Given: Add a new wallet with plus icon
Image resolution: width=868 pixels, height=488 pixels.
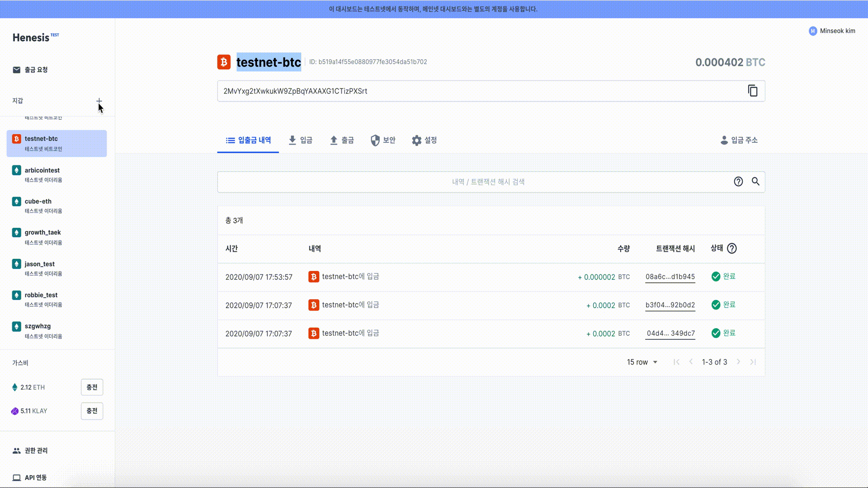Looking at the screenshot, I should pos(99,101).
